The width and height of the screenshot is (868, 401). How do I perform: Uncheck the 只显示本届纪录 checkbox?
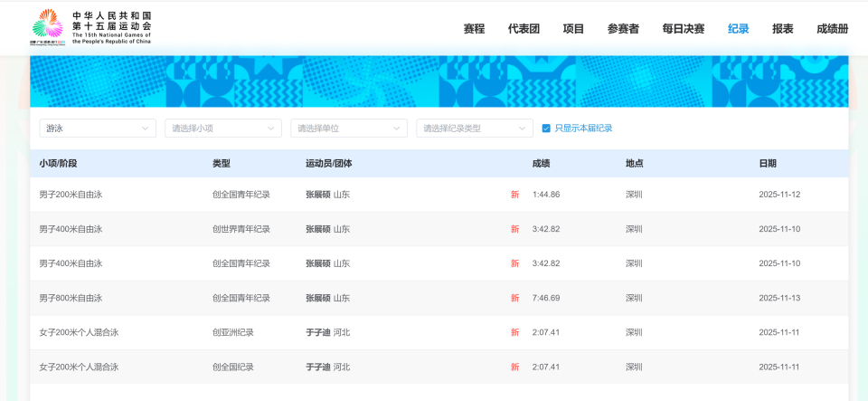point(546,129)
